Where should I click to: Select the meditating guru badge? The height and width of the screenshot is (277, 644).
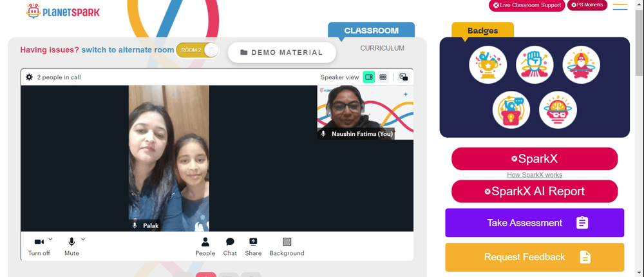(x=581, y=64)
